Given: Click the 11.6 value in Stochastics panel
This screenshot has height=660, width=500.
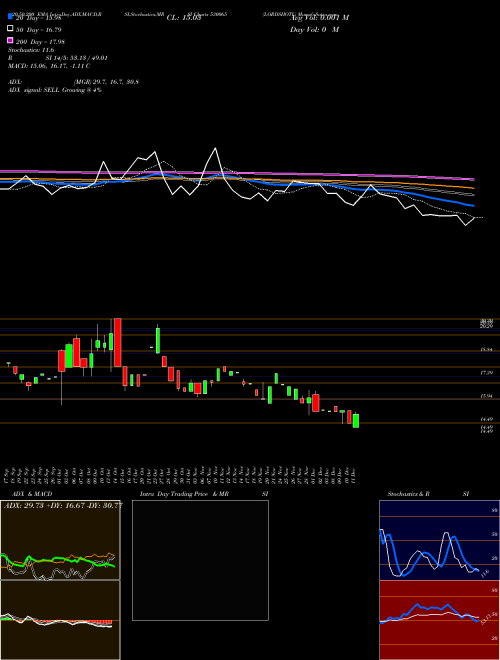Looking at the screenshot, I should pyautogui.click(x=484, y=573).
